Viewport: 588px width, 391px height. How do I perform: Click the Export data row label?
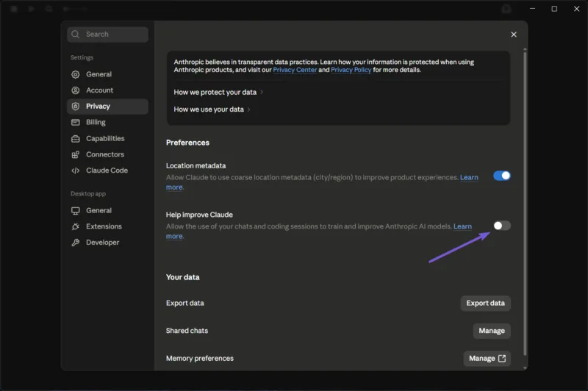[185, 303]
